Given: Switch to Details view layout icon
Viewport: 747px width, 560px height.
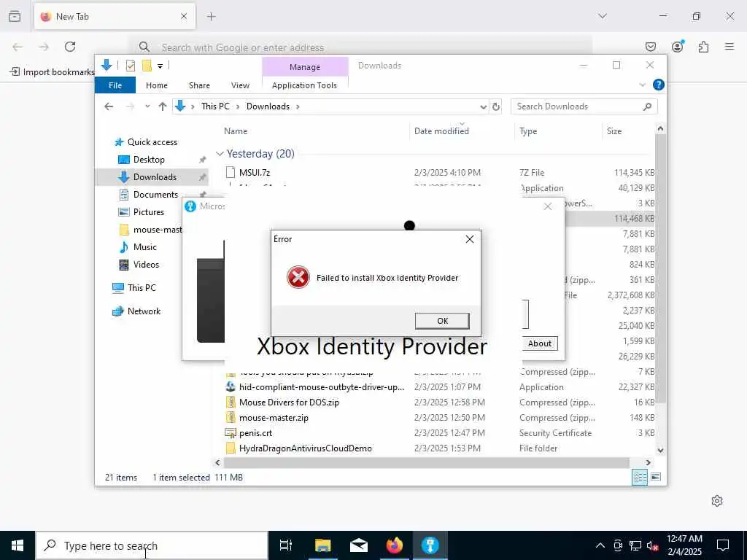Looking at the screenshot, I should 640,477.
